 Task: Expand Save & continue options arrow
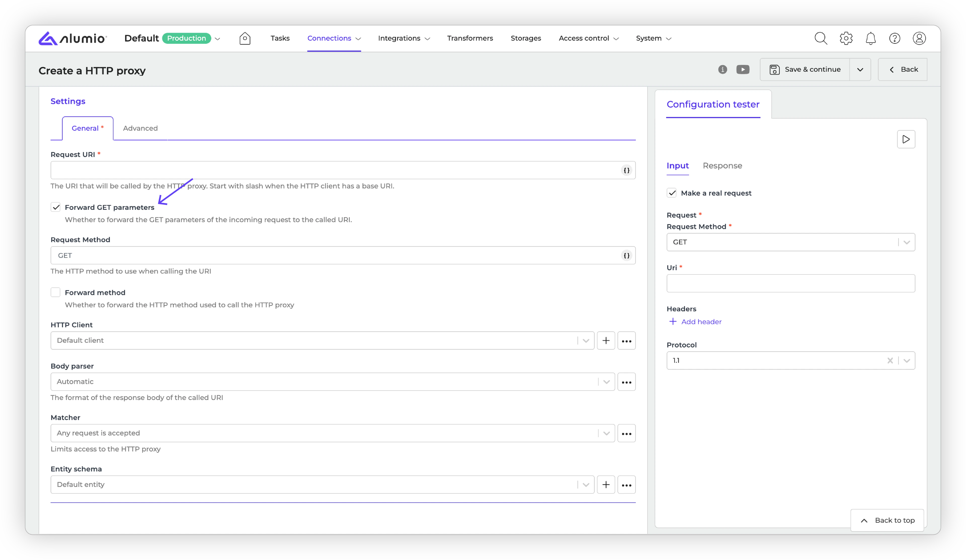click(860, 69)
